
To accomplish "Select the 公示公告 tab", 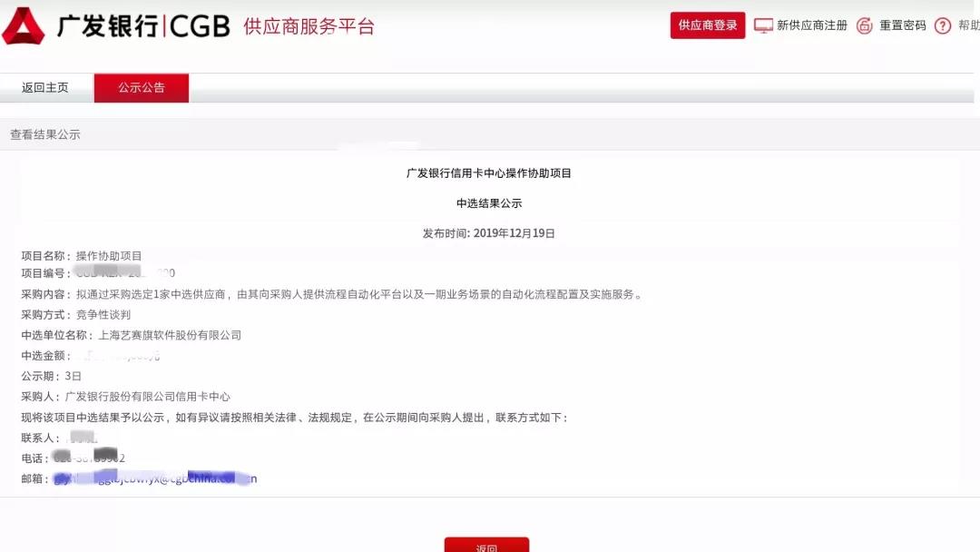I will 142,88.
